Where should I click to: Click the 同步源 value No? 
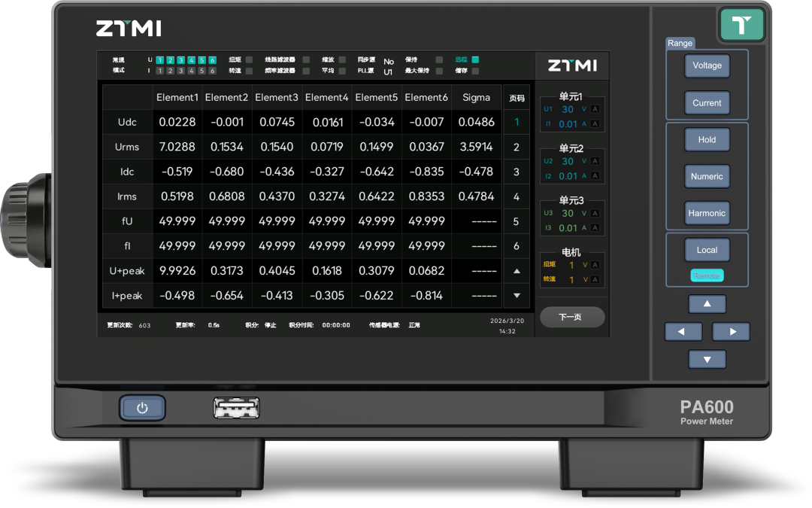coord(389,62)
